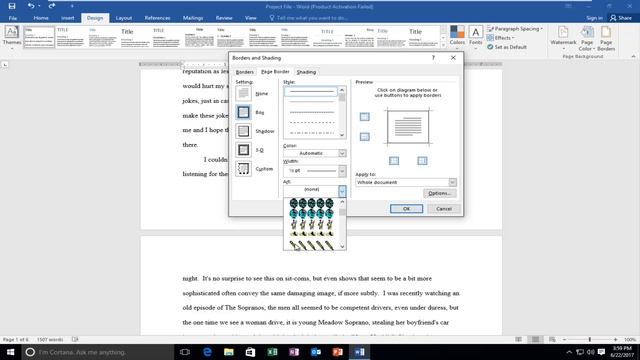Click Sign in link
Image resolution: width=640 pixels, height=360 pixels.
pyautogui.click(x=594, y=18)
